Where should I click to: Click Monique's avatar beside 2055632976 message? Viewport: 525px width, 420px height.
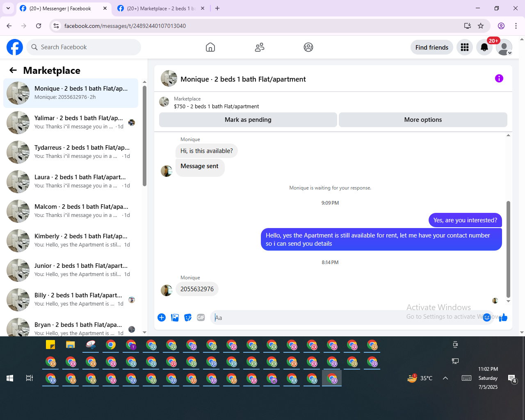pyautogui.click(x=167, y=290)
